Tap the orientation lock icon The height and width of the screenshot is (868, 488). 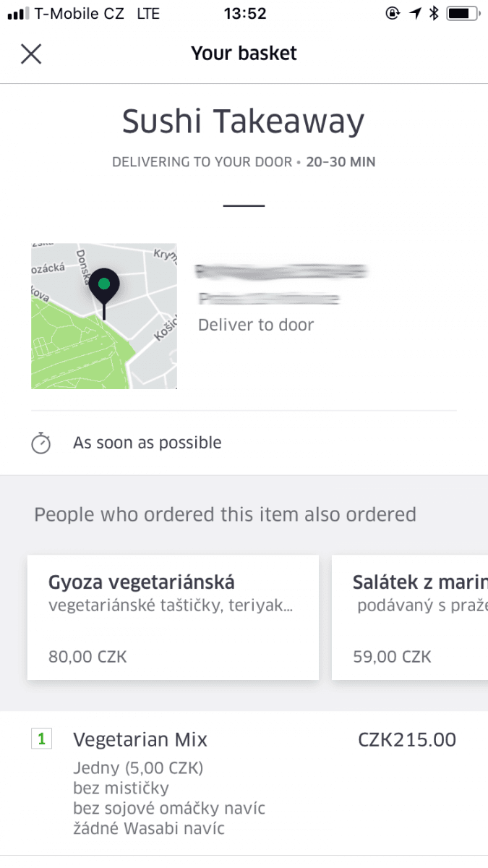tap(393, 12)
